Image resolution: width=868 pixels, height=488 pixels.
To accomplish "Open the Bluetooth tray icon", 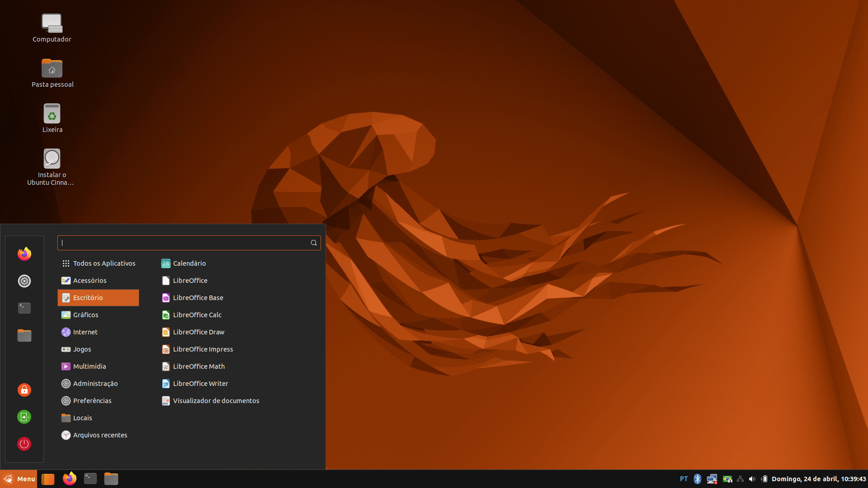I will (x=698, y=479).
